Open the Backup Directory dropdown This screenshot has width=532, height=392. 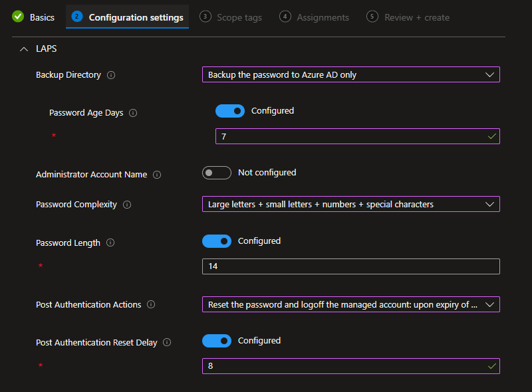[x=350, y=74]
